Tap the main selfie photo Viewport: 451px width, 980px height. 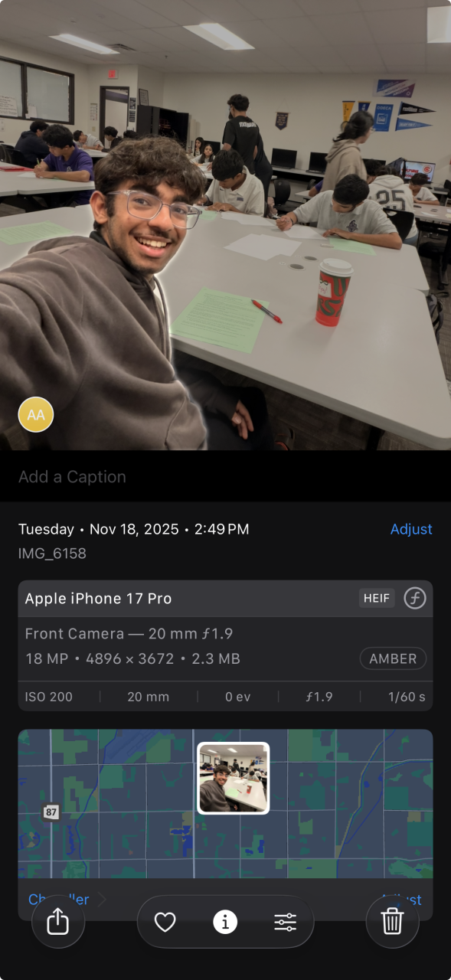pyautogui.click(x=225, y=225)
